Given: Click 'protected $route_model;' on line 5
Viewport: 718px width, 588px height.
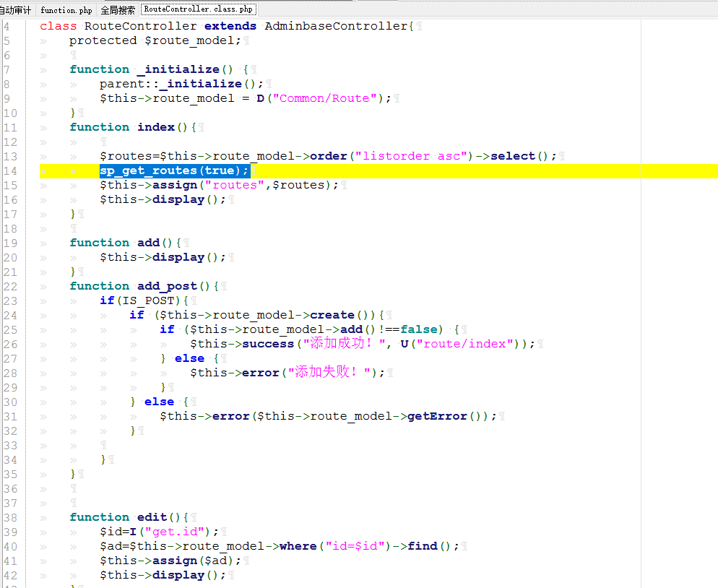Looking at the screenshot, I should [155, 40].
